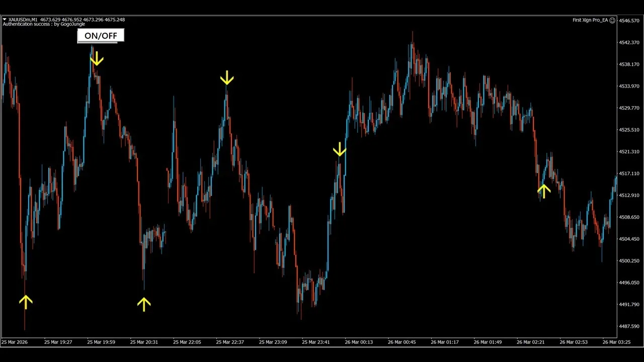Click the 4521.310 price scale label
Viewport: 644px width, 362px height.
click(x=630, y=151)
